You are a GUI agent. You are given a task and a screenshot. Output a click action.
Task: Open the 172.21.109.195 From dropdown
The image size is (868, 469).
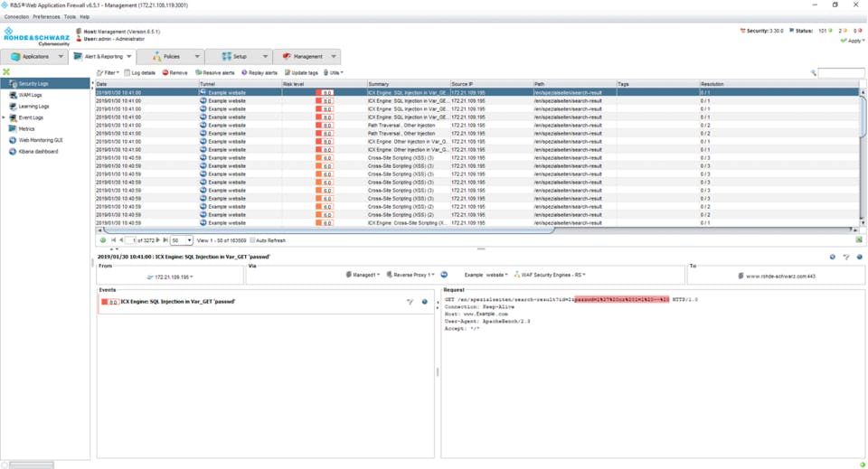pos(171,277)
